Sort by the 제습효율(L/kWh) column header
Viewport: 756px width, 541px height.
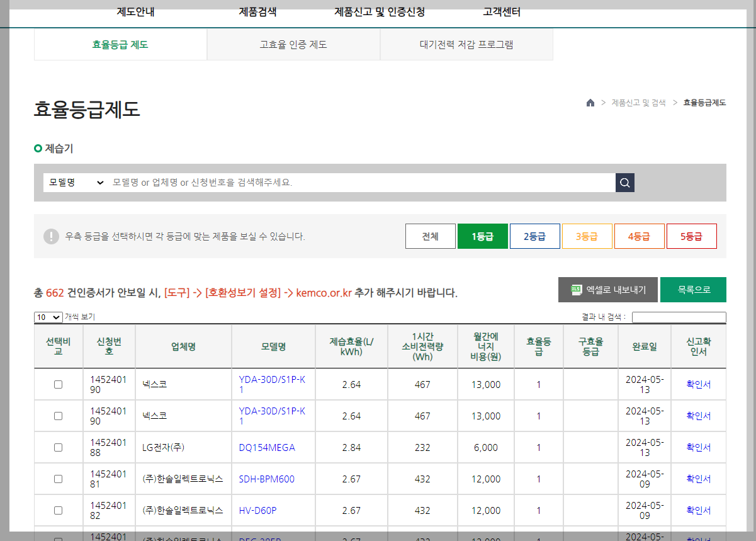[x=351, y=346]
